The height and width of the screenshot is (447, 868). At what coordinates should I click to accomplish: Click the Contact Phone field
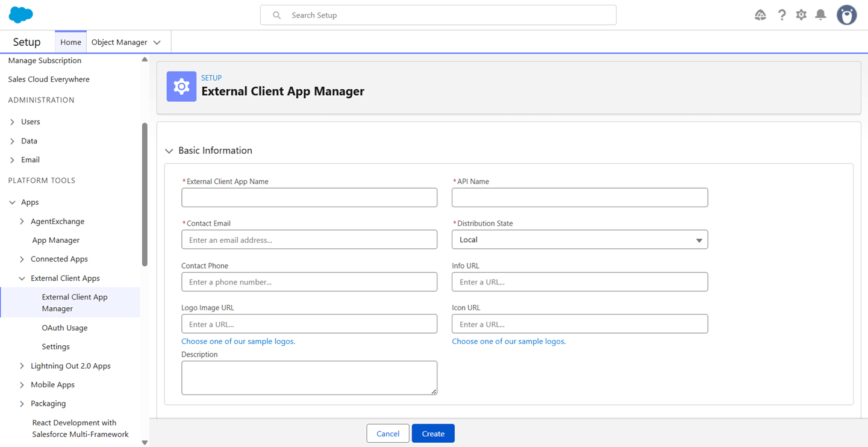309,282
